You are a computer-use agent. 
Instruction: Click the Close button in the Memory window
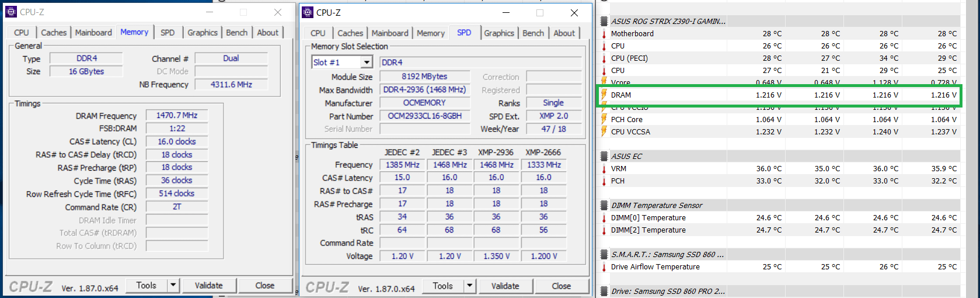265,285
